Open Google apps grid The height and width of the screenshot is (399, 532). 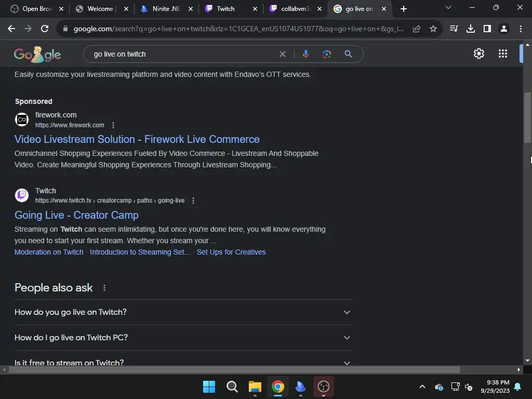[502, 54]
